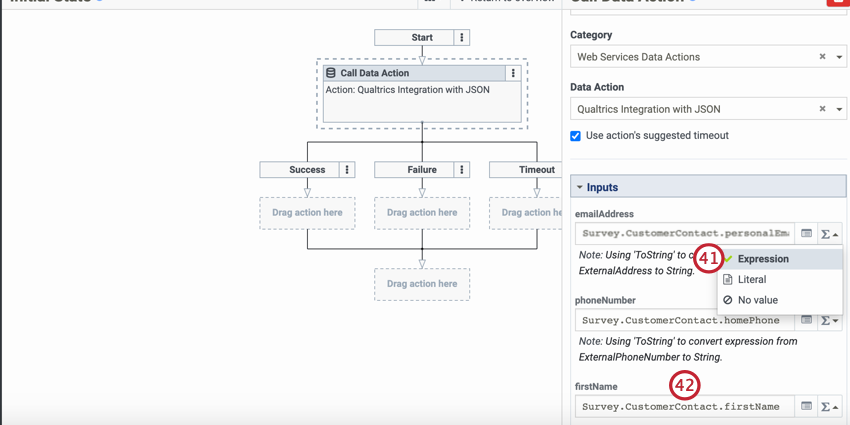The image size is (850, 425).
Task: Expand the Category dropdown arrow
Action: click(x=839, y=57)
